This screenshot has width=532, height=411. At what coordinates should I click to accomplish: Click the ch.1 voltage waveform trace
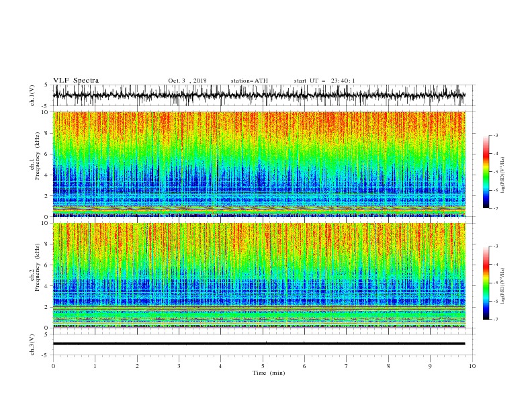point(259,95)
